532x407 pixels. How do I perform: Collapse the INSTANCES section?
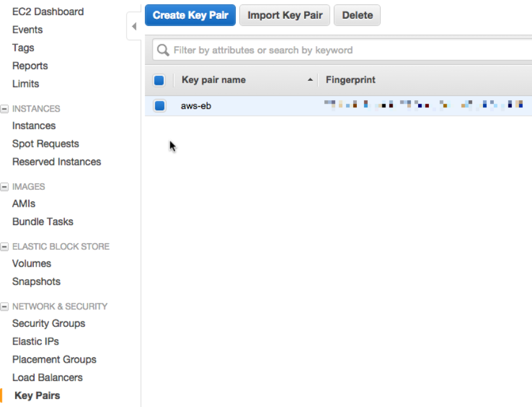pyautogui.click(x=5, y=109)
